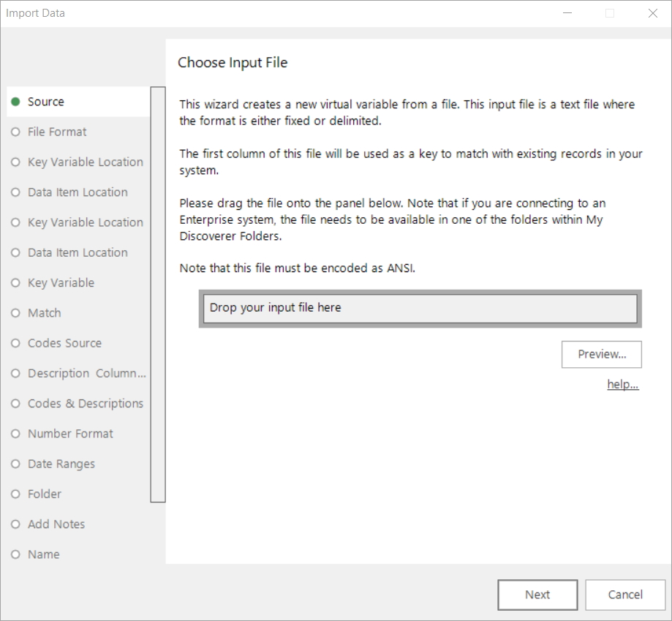This screenshot has width=672, height=621.
Task: Select the Description Column... step
Action: 78,373
